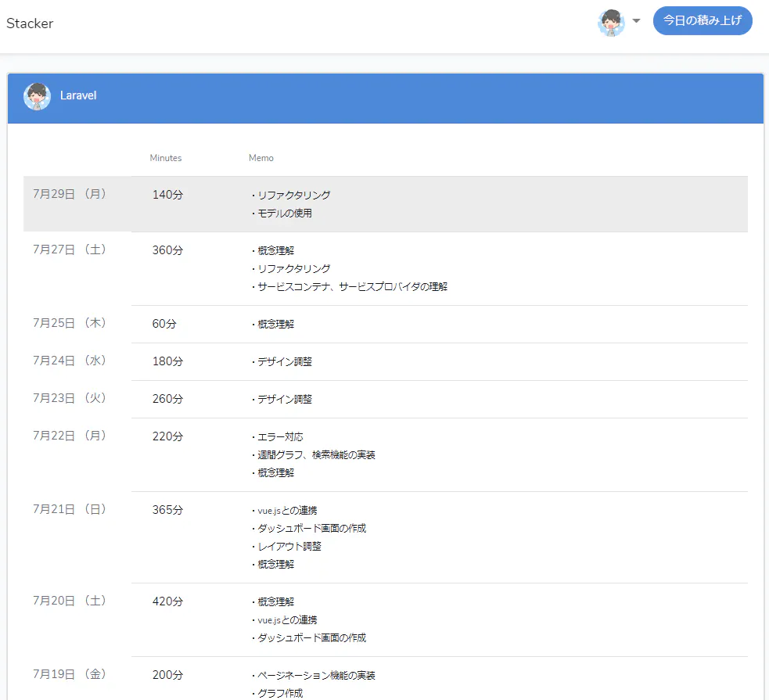Viewport: 769px width, 700px height.
Task: Click the Memo column header
Action: [261, 158]
